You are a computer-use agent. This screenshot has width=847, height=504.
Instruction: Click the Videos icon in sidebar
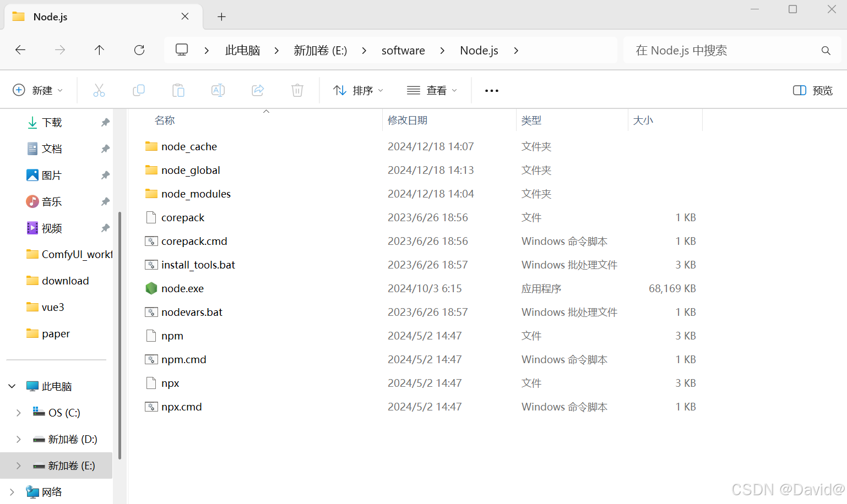pyautogui.click(x=32, y=228)
